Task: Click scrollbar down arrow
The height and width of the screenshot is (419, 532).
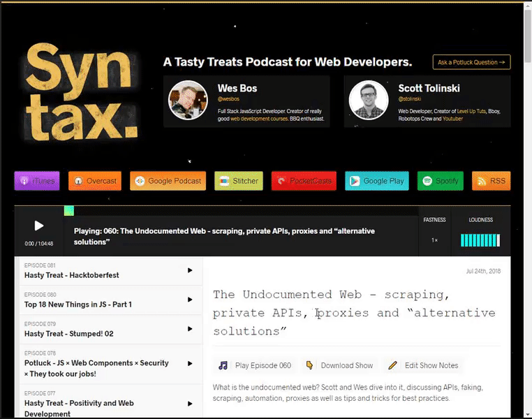Action: click(x=528, y=415)
